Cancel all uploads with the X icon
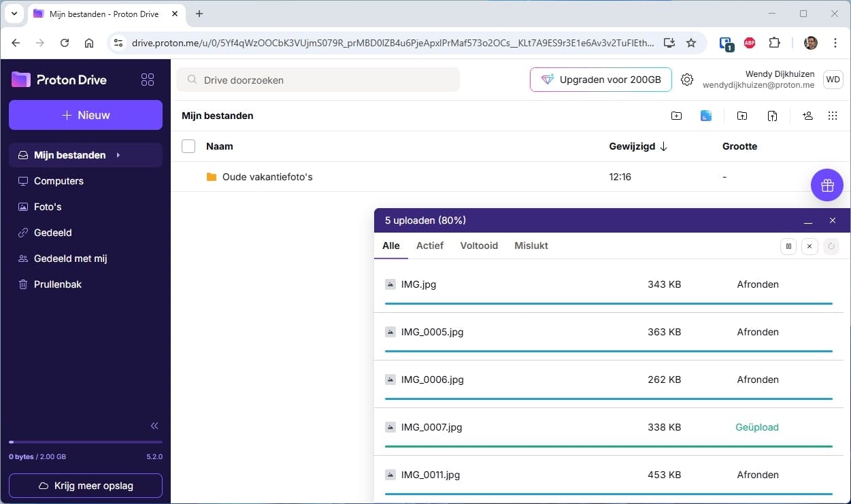The image size is (851, 504). tap(810, 246)
